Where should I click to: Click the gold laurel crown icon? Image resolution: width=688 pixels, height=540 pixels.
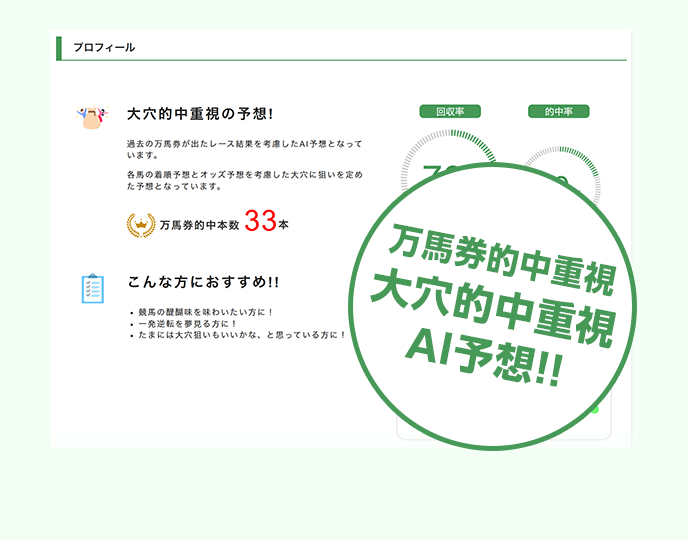click(x=141, y=225)
